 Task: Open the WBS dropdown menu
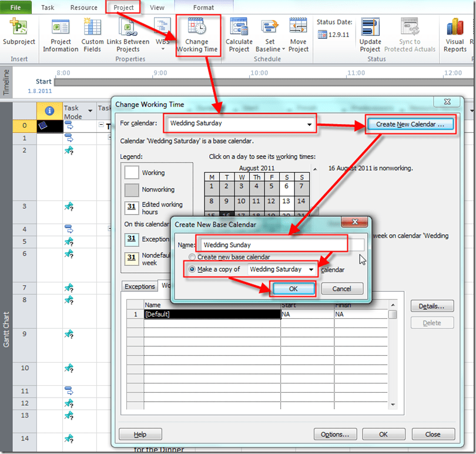(x=162, y=49)
